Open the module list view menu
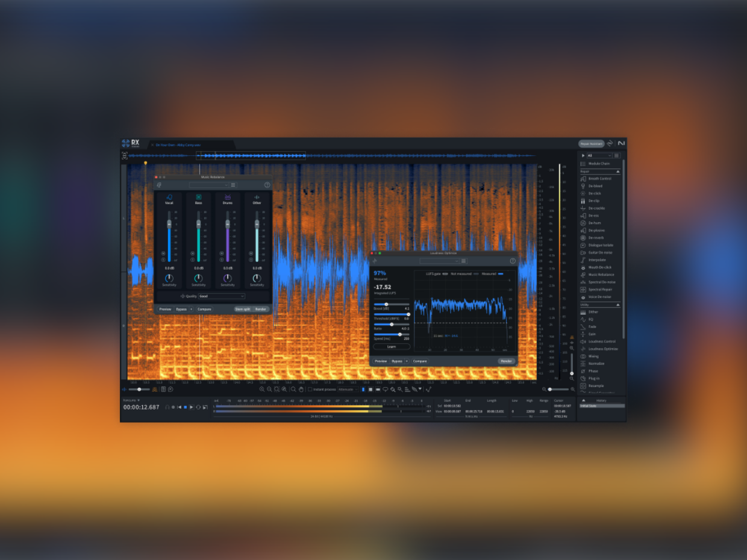Image resolution: width=747 pixels, height=560 pixels. [617, 155]
